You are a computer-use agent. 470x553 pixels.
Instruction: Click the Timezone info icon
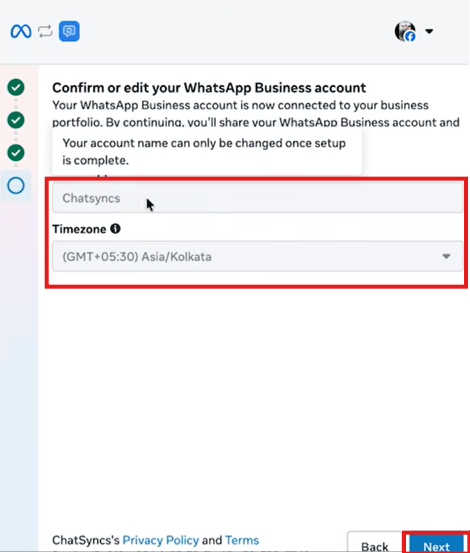click(x=115, y=229)
